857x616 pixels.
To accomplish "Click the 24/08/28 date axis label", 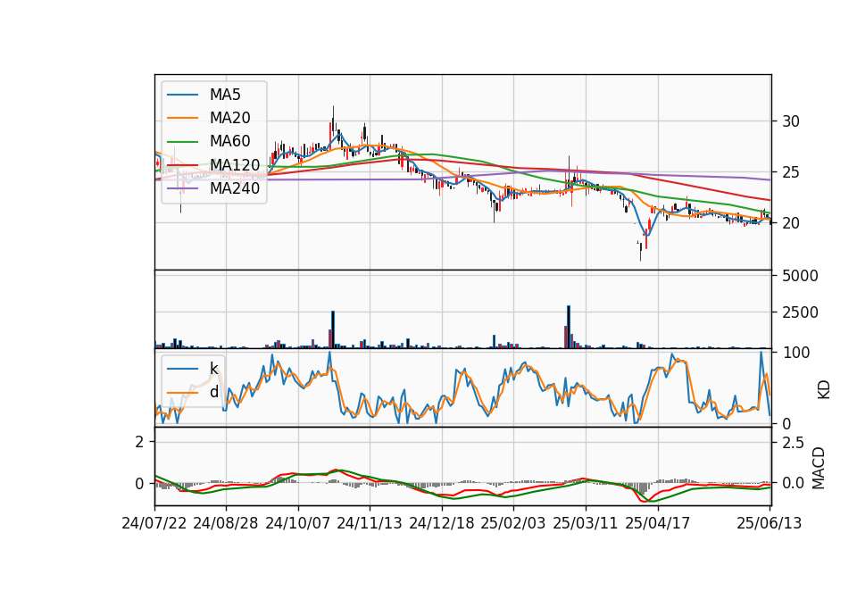I will [x=226, y=523].
